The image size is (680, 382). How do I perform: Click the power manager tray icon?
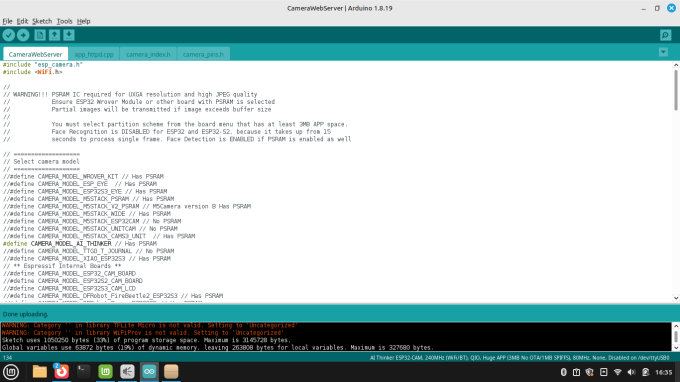pos(645,372)
